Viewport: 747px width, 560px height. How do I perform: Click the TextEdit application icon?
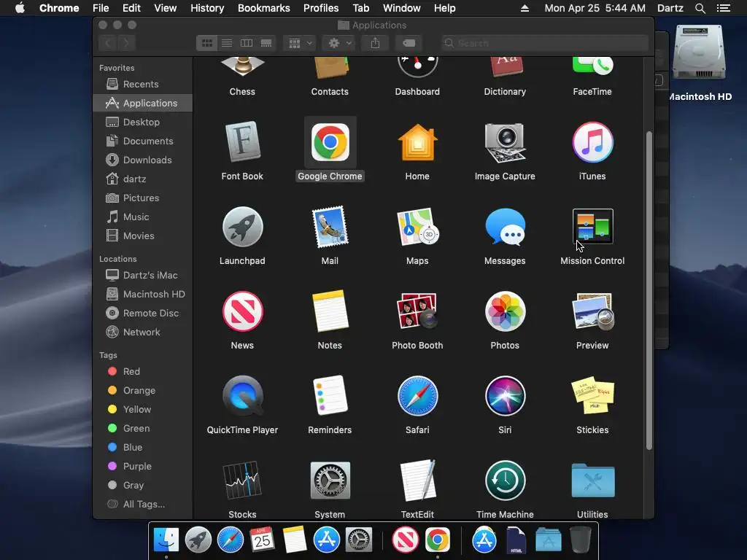417,480
